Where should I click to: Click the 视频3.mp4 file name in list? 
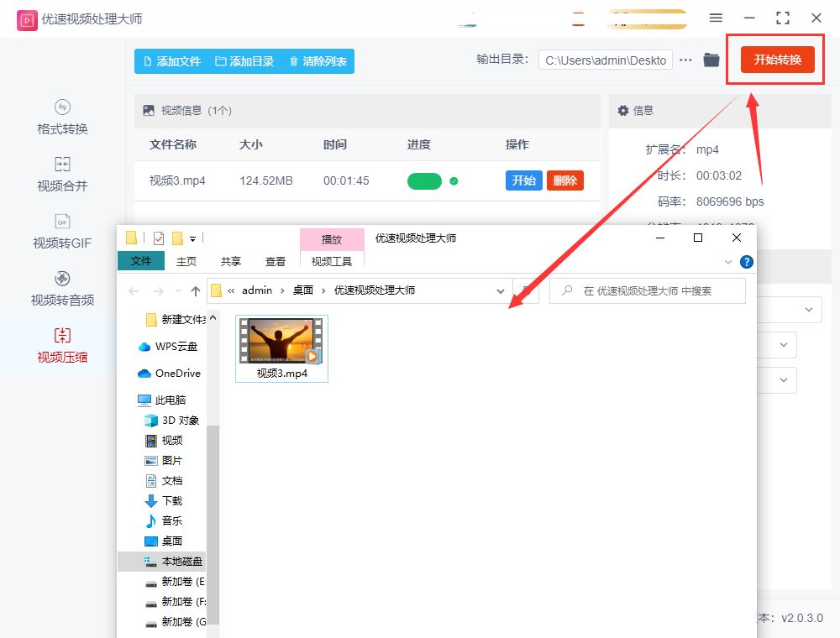[177, 181]
